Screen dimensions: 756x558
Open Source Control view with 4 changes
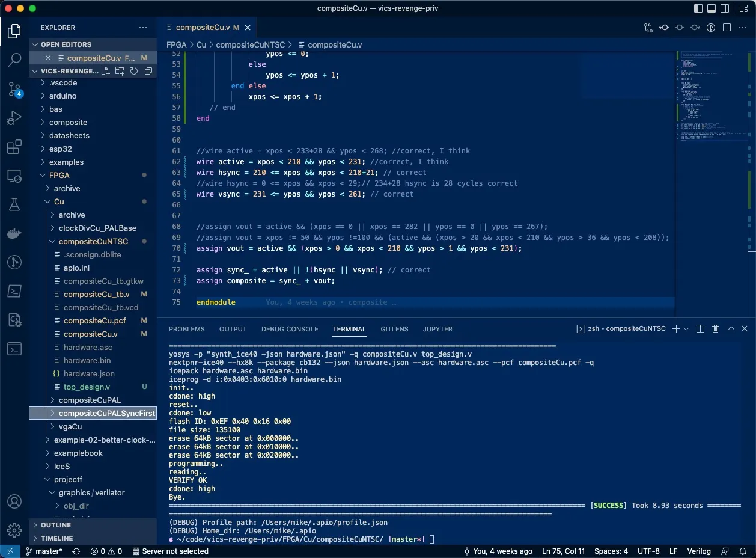coord(14,90)
